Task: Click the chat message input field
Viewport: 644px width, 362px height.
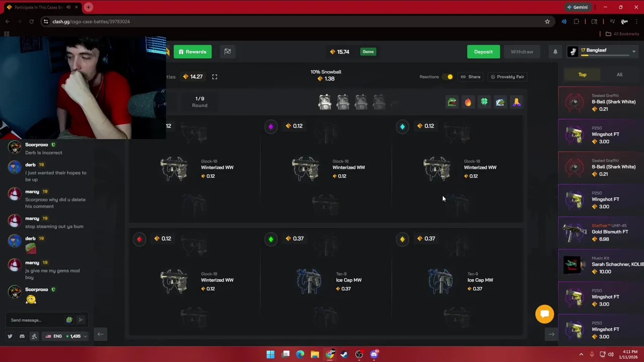Action: 35,320
